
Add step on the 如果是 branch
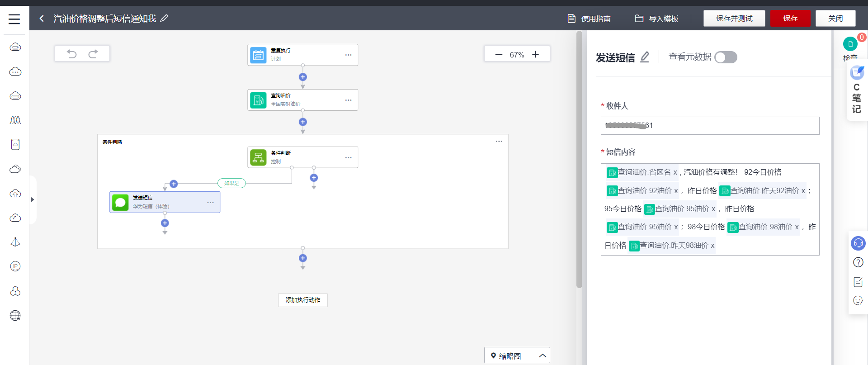click(174, 184)
